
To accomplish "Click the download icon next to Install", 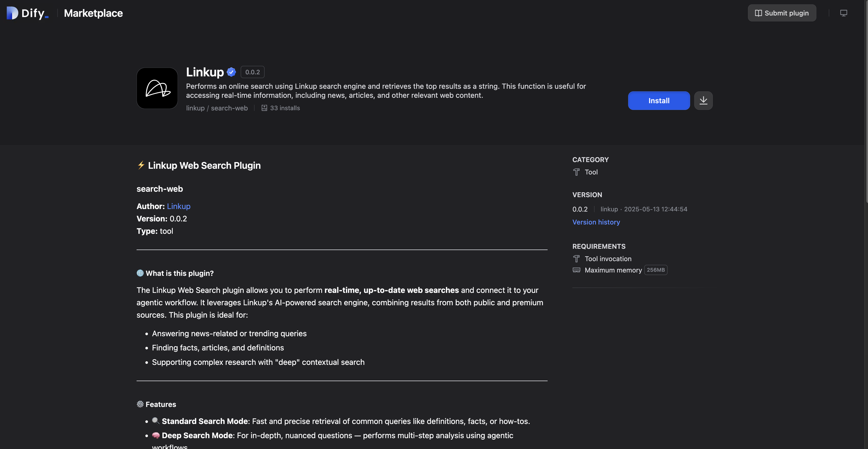I will (x=703, y=100).
